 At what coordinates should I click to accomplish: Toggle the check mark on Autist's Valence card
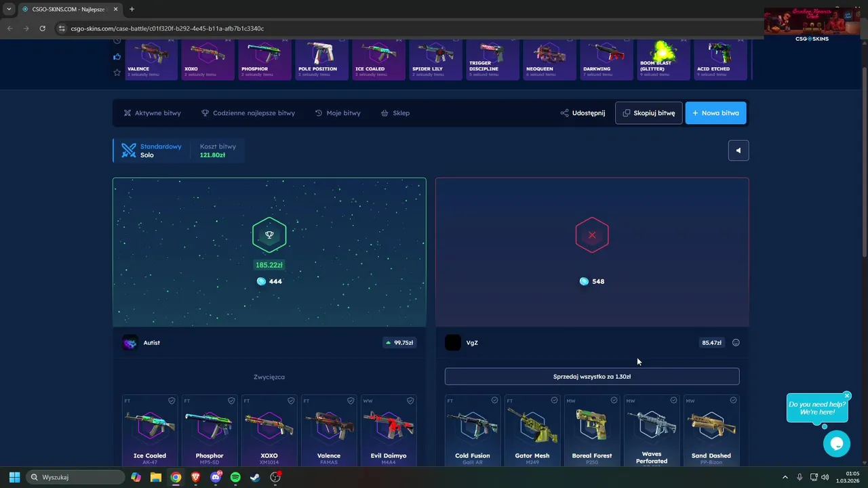pos(351,401)
